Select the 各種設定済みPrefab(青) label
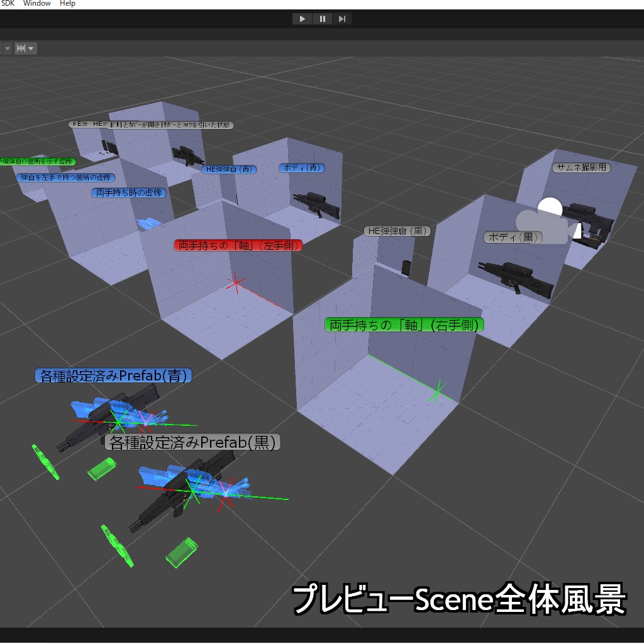Viewport: 644px width, 644px height. pyautogui.click(x=113, y=375)
